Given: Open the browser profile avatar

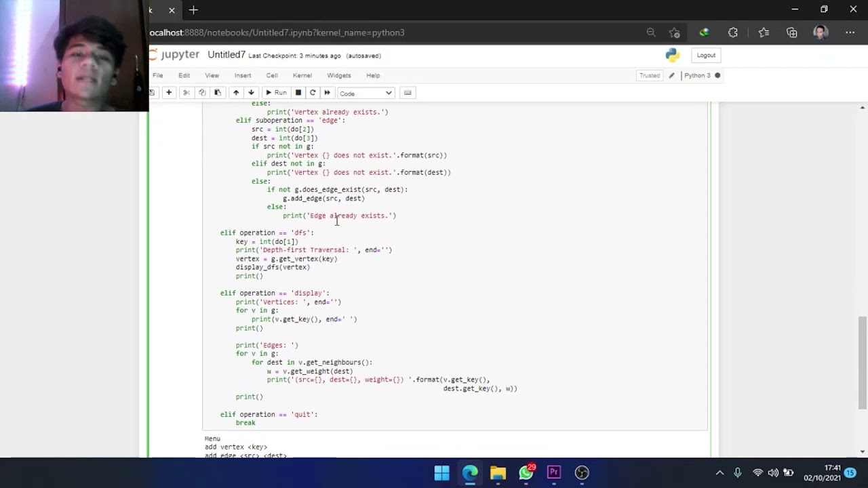Looking at the screenshot, I should coord(821,33).
